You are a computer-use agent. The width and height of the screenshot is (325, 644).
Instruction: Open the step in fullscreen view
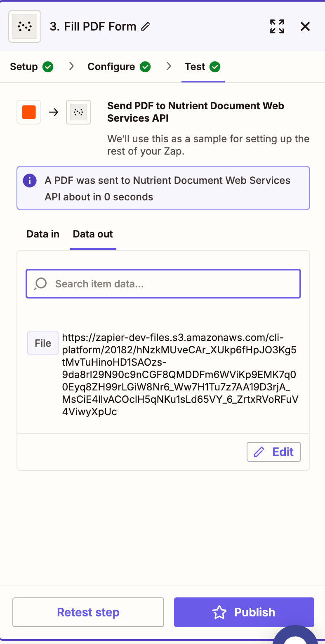click(x=277, y=26)
